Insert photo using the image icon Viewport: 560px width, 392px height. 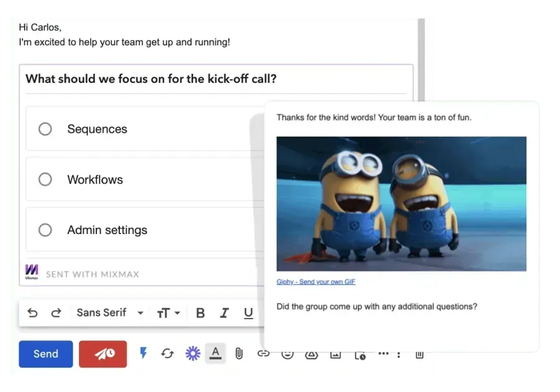pyautogui.click(x=335, y=355)
